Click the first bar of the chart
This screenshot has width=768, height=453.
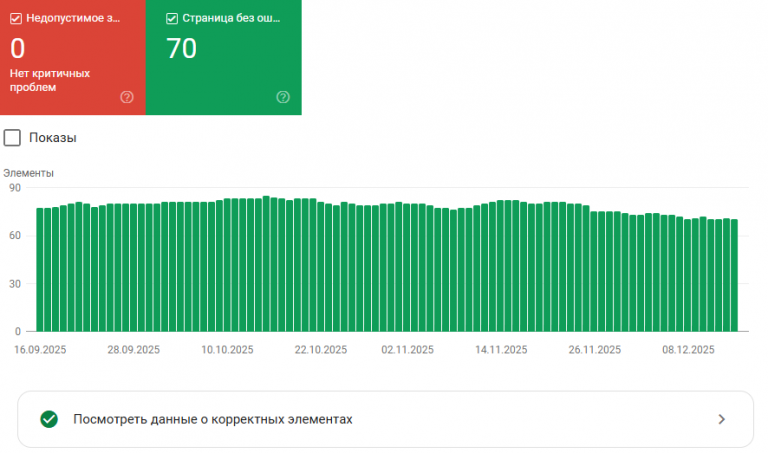(x=40, y=270)
